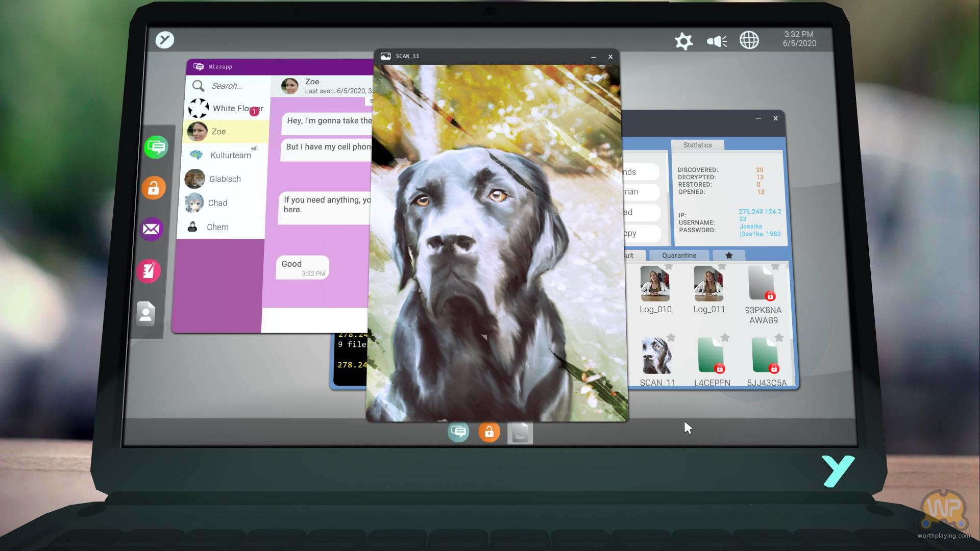Image resolution: width=980 pixels, height=551 pixels.
Task: Toggle favorite star on Log_011
Action: pyautogui.click(x=722, y=267)
